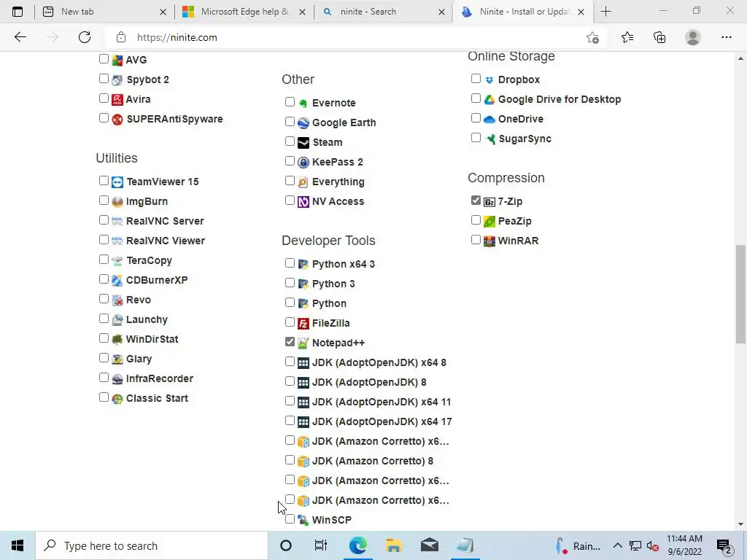Click the ninite.com address bar
Image resolution: width=747 pixels, height=560 pixels.
(355, 37)
